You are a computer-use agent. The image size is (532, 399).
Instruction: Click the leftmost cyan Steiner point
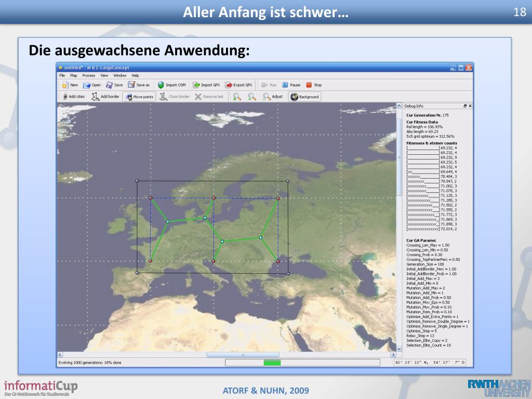168,221
